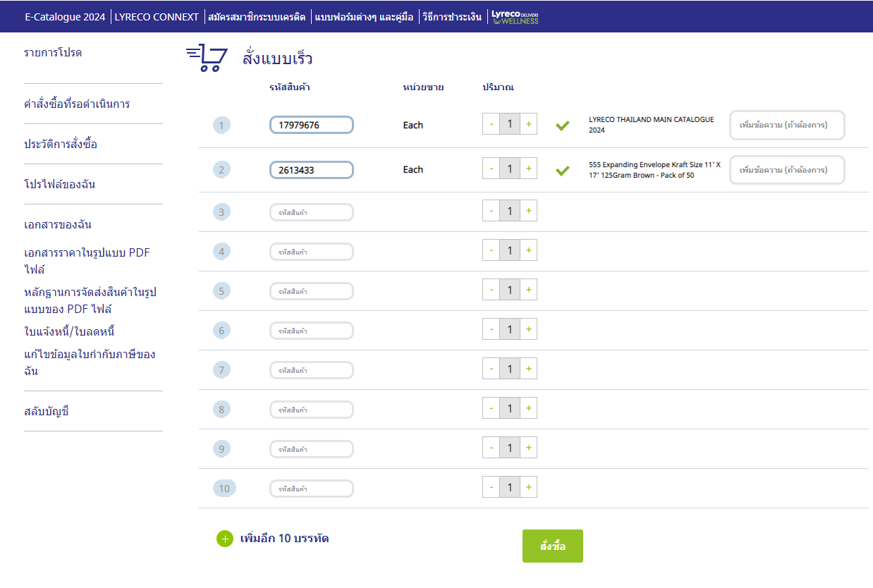873x588 pixels.
Task: Click the green checkmark in row 2
Action: click(562, 170)
